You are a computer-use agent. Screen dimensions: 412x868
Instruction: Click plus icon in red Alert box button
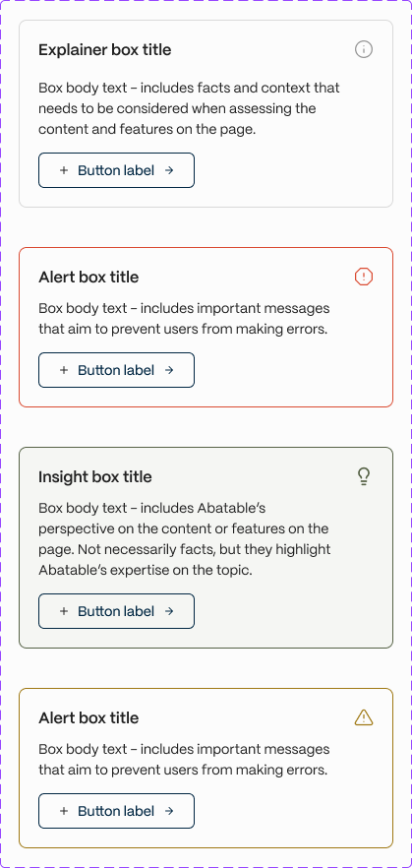coord(64,370)
